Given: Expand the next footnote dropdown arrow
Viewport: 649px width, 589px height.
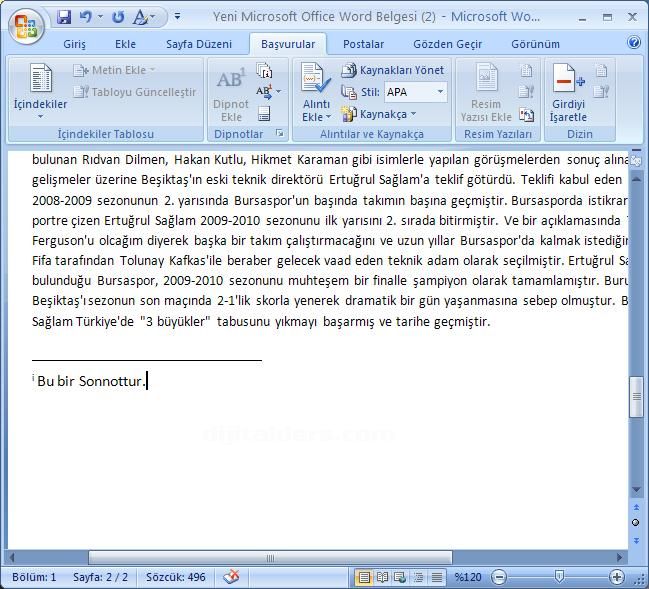Looking at the screenshot, I should [x=279, y=91].
